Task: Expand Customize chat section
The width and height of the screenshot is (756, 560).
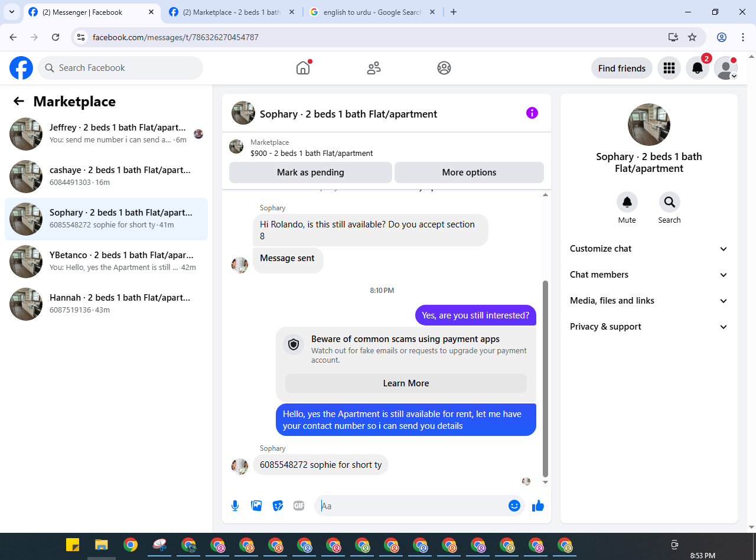Action: [x=649, y=249]
